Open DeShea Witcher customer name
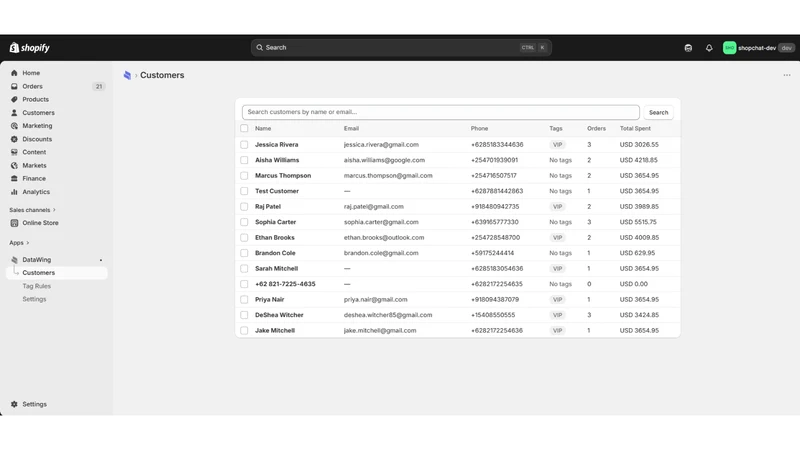The image size is (800, 450). [x=279, y=315]
